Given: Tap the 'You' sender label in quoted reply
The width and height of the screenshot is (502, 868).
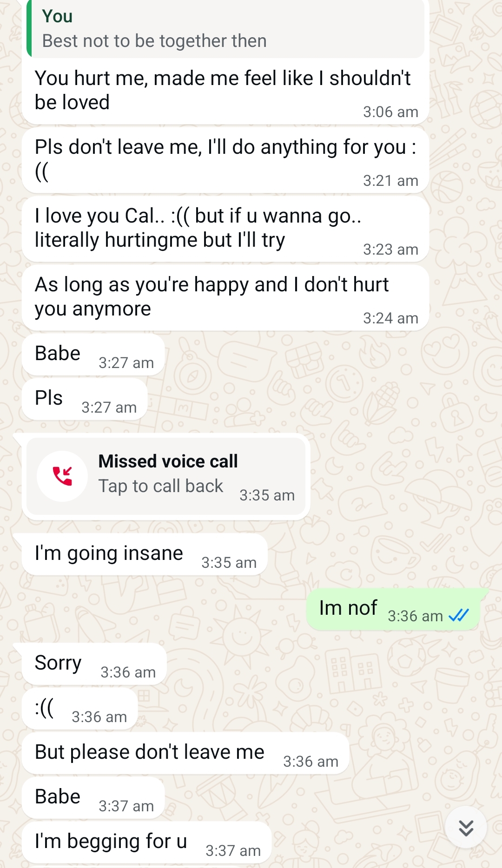Looking at the screenshot, I should coord(57,16).
